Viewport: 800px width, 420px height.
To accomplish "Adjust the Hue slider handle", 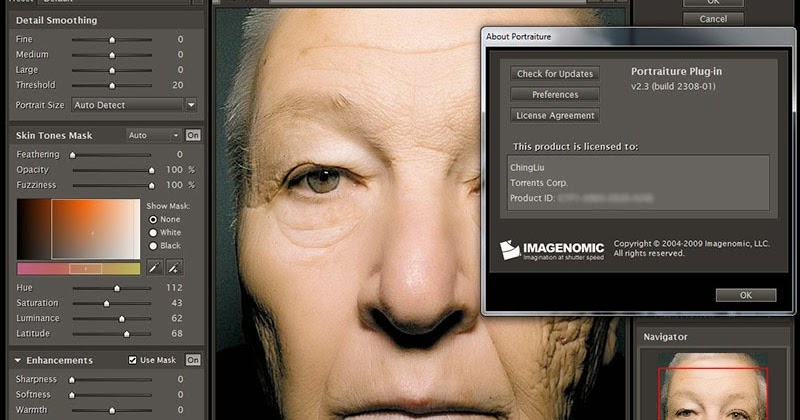I will tap(117, 288).
